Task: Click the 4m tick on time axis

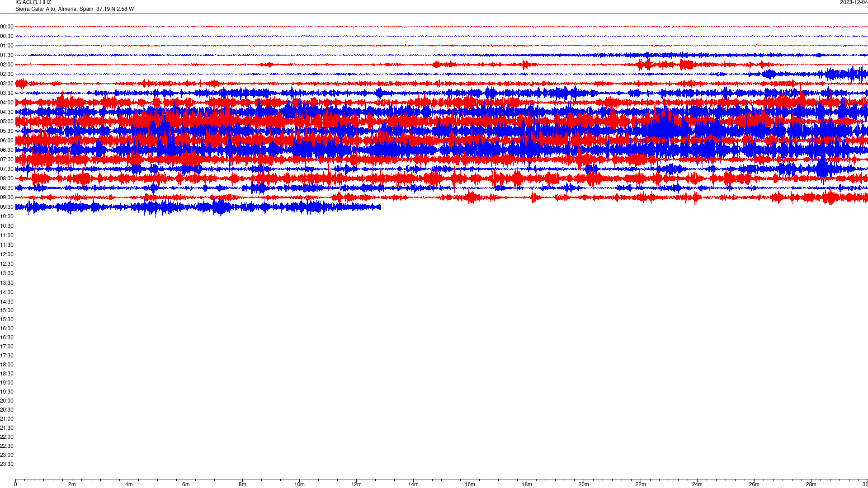Action: point(129,484)
